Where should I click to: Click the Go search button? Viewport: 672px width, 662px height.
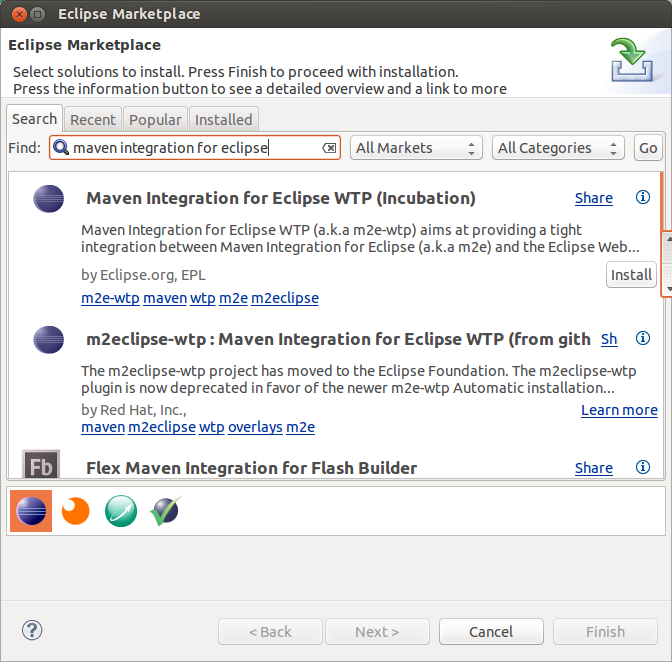pyautogui.click(x=648, y=148)
